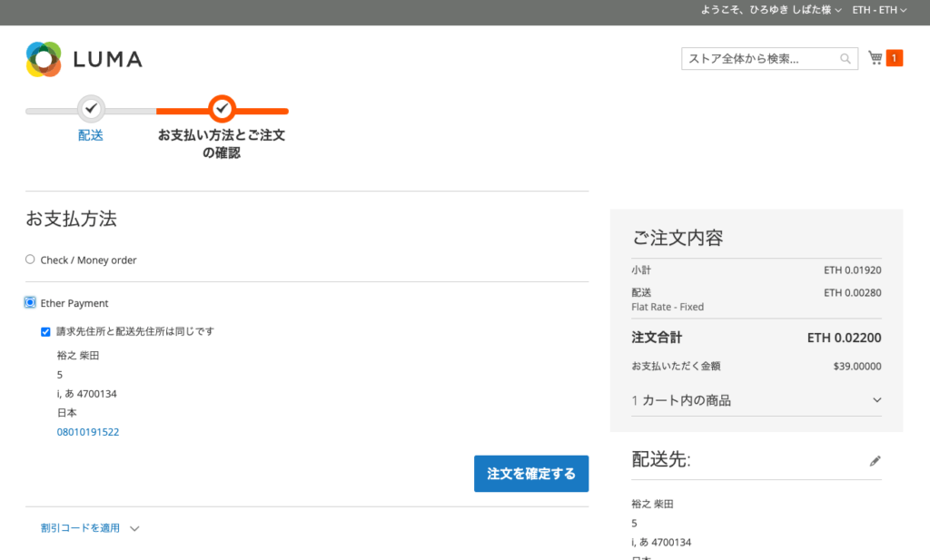Click the orange payment step checkmark icon

click(x=223, y=107)
